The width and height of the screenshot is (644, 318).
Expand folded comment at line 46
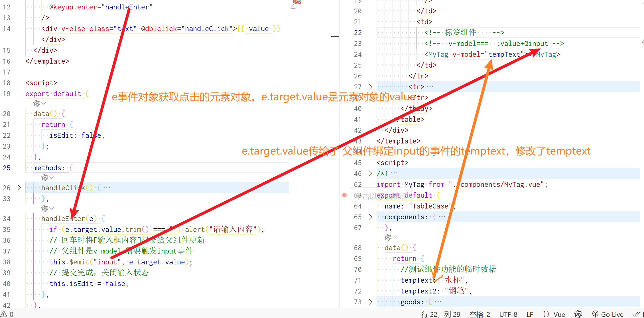tap(370, 173)
